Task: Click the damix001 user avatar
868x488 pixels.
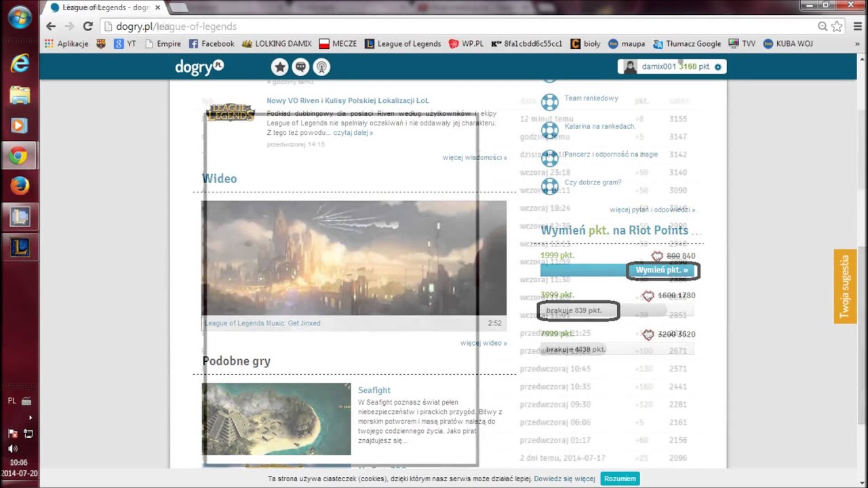Action: coord(630,66)
